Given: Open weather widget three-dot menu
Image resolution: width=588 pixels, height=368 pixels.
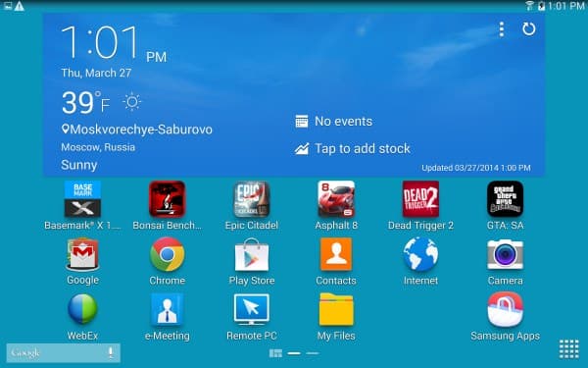Looking at the screenshot, I should (502, 28).
